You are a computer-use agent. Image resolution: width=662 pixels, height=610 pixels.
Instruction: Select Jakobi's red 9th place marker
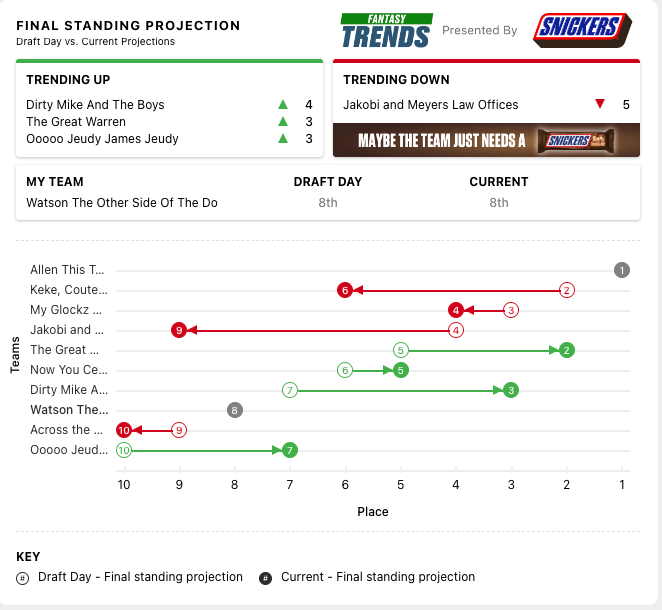(x=179, y=330)
